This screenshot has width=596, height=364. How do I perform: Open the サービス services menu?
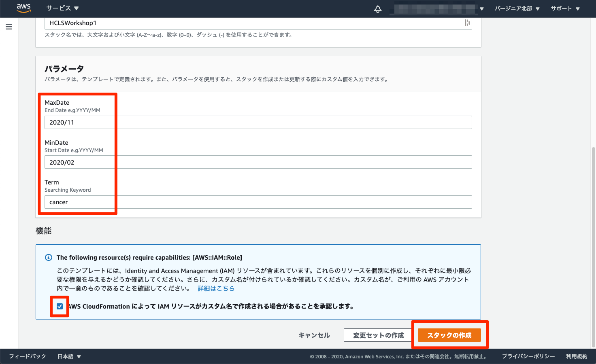(62, 8)
